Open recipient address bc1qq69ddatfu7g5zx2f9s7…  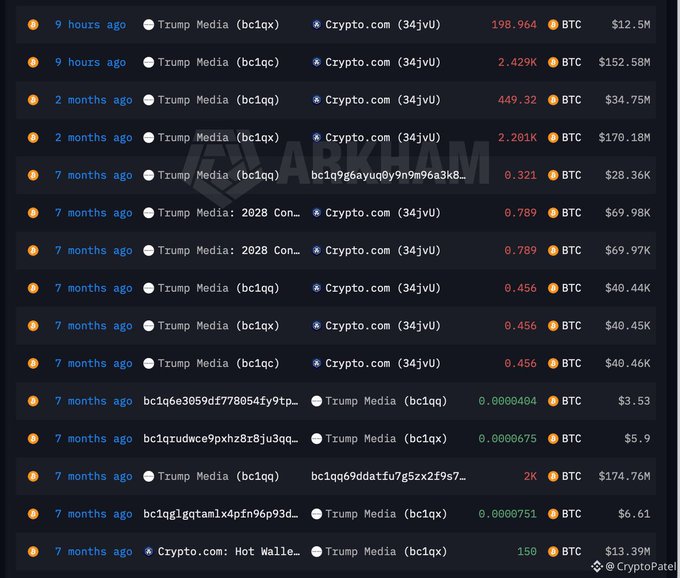(389, 477)
